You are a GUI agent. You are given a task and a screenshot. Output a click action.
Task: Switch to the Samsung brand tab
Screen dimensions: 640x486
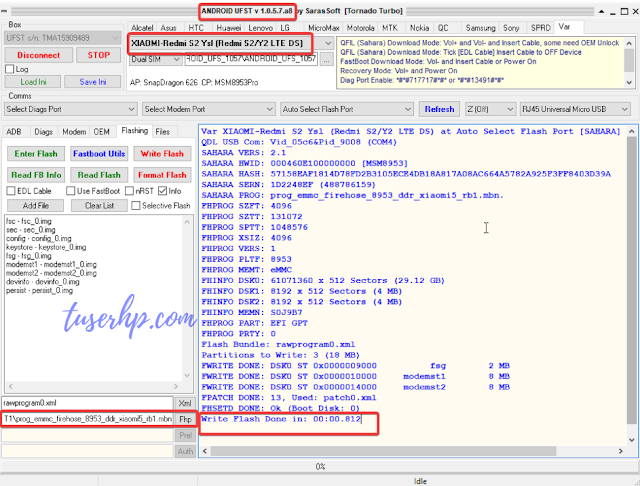coord(480,28)
